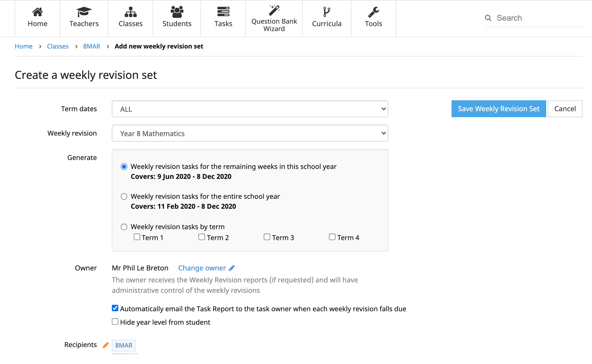Open 8MAR breadcrumb link
This screenshot has width=592, height=364.
tap(92, 46)
